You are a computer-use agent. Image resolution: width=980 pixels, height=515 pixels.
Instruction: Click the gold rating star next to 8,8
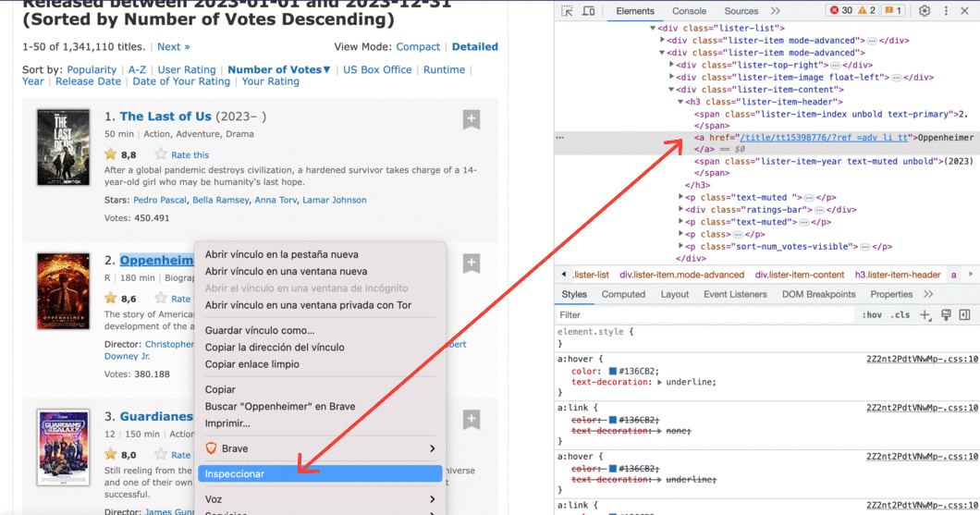[111, 153]
